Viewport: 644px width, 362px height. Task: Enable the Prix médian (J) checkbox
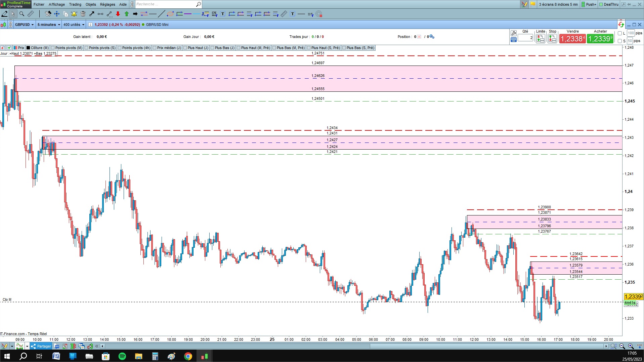pyautogui.click(x=155, y=48)
